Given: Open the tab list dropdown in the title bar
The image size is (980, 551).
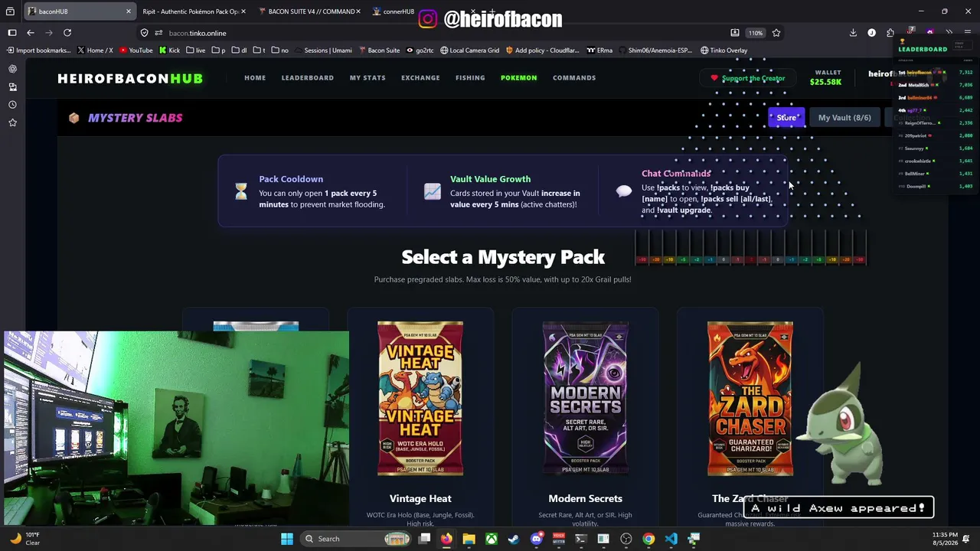Looking at the screenshot, I should [10, 11].
